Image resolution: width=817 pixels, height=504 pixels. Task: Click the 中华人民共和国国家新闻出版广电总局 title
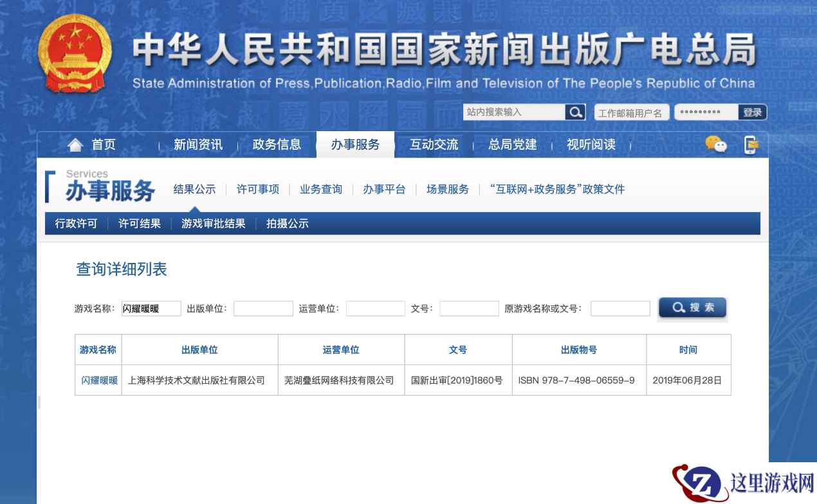point(444,50)
